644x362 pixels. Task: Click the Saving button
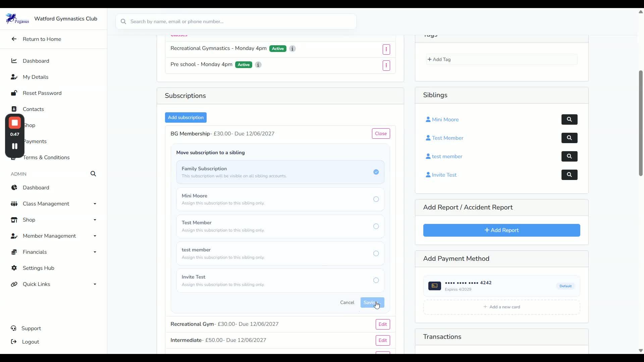tap(372, 302)
